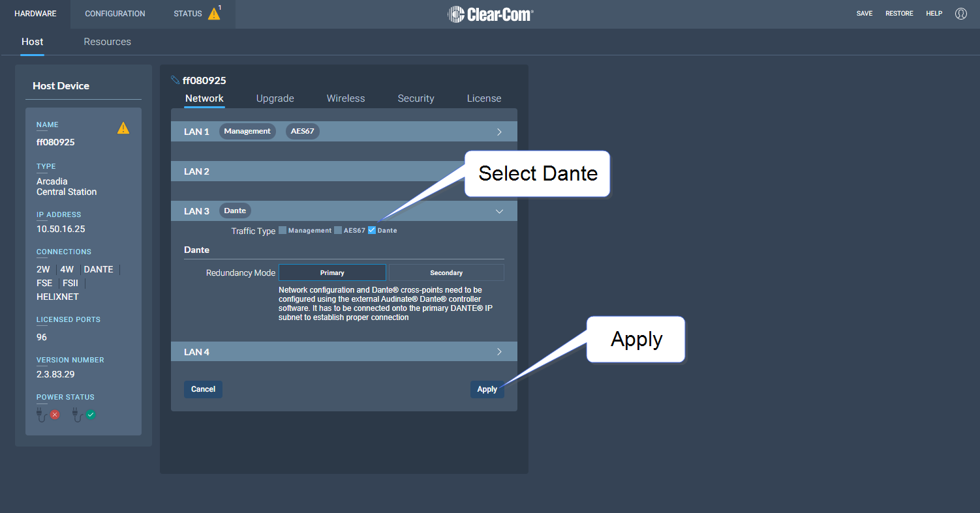Click the user account profile icon
Image resolution: width=980 pixels, height=513 pixels.
tap(960, 14)
